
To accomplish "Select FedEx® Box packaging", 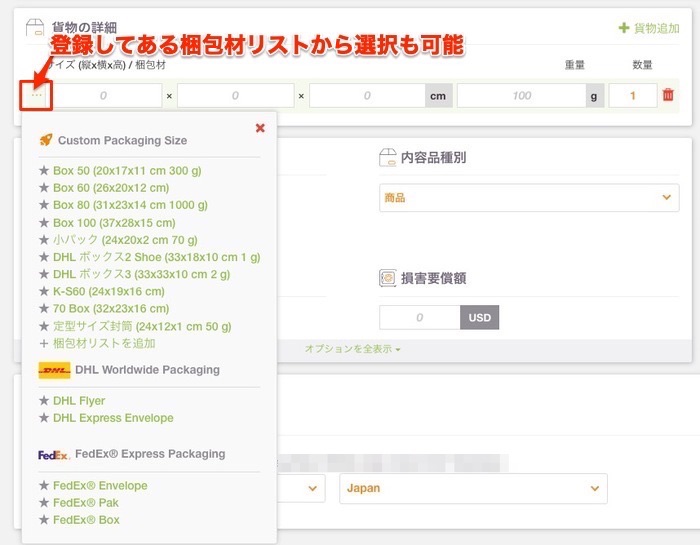I will pos(86,520).
